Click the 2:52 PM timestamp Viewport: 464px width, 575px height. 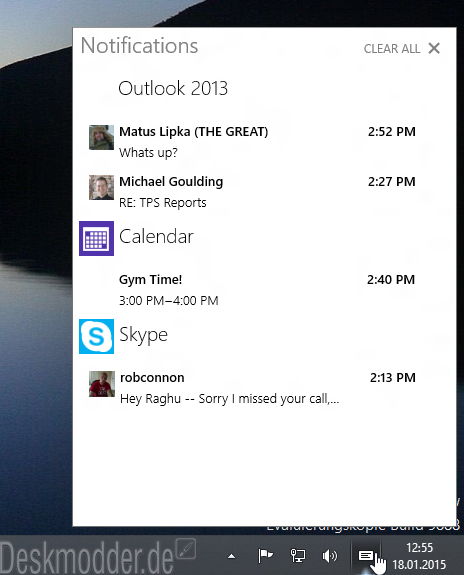[x=392, y=132]
